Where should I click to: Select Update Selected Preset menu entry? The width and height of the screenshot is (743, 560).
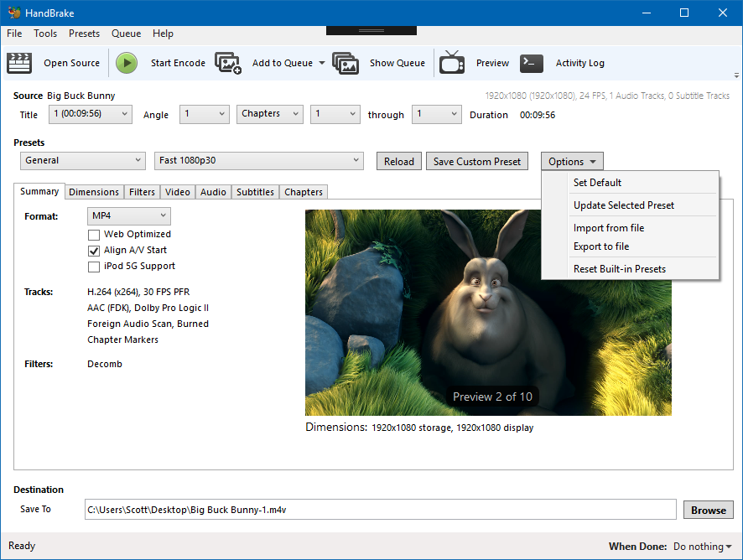pyautogui.click(x=631, y=205)
